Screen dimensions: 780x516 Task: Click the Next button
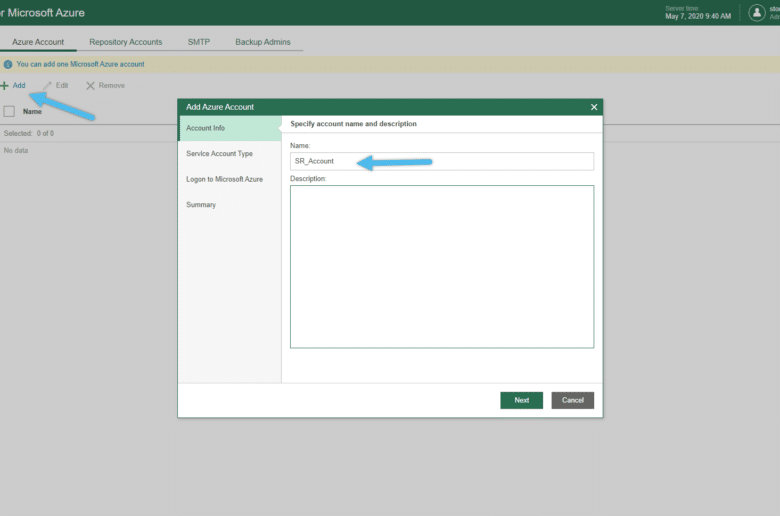pos(521,400)
